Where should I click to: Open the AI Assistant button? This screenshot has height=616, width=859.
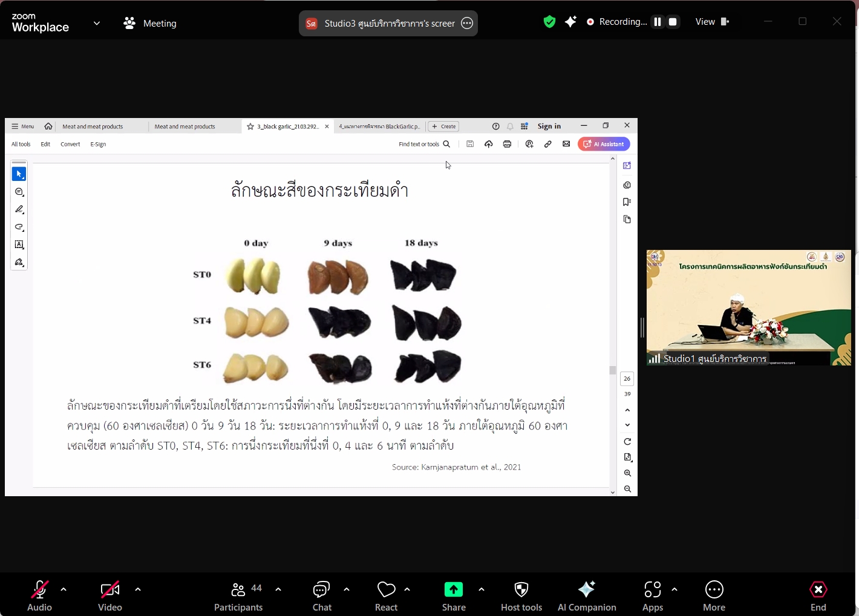604,144
